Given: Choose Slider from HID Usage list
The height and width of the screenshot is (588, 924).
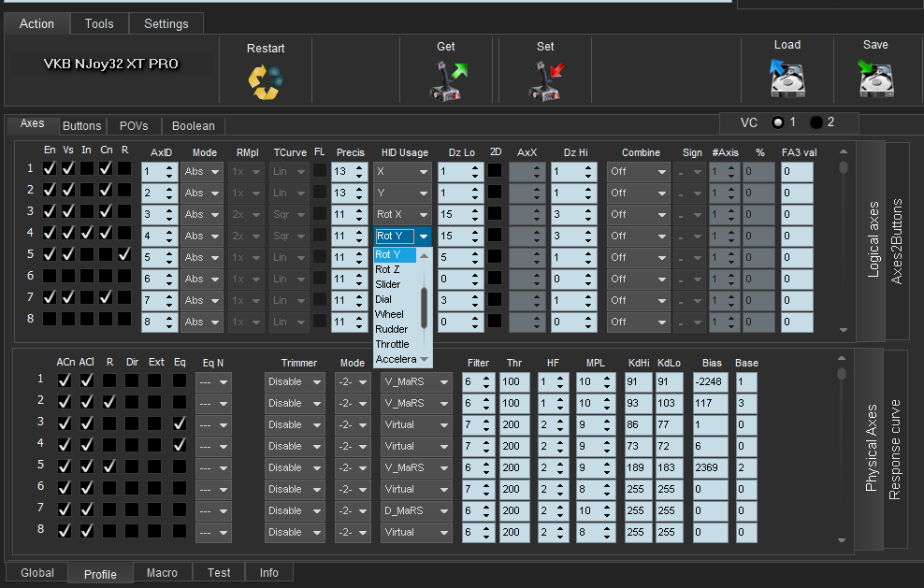Looking at the screenshot, I should pos(396,284).
